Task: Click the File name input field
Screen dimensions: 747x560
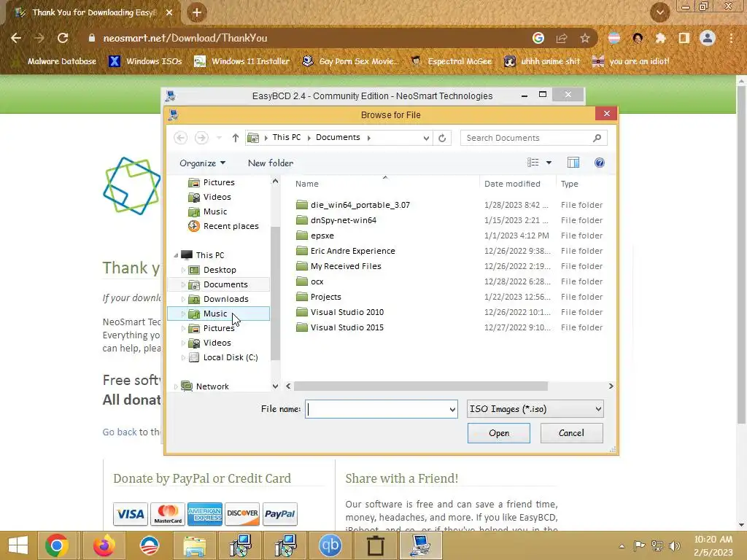Action: 381,410
